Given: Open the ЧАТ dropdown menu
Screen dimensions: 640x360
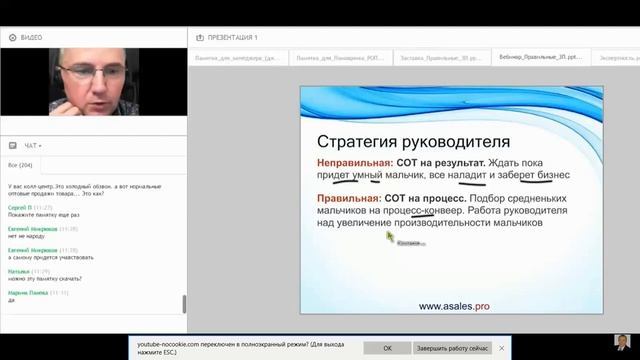Looking at the screenshot, I should pyautogui.click(x=33, y=146).
